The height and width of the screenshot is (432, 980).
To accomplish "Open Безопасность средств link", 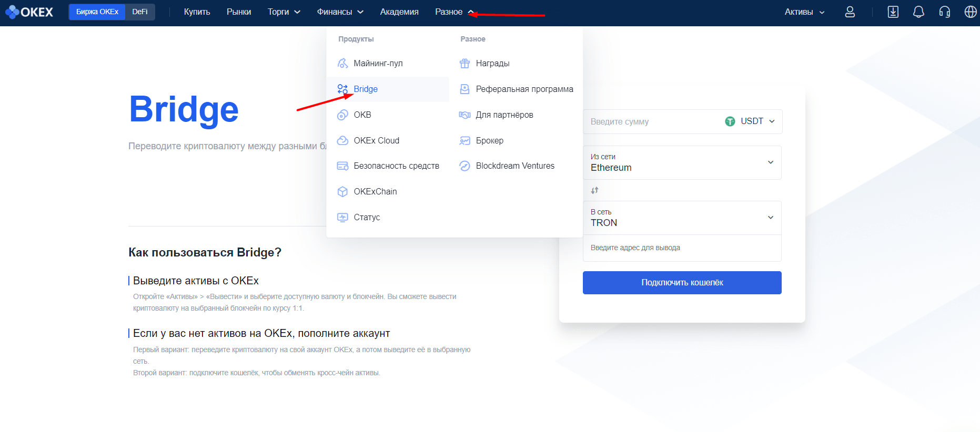I will click(x=396, y=166).
